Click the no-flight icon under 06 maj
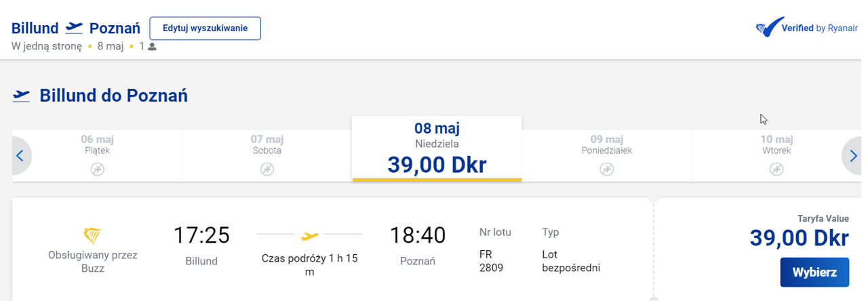This screenshot has width=868, height=301. pyautogui.click(x=98, y=169)
